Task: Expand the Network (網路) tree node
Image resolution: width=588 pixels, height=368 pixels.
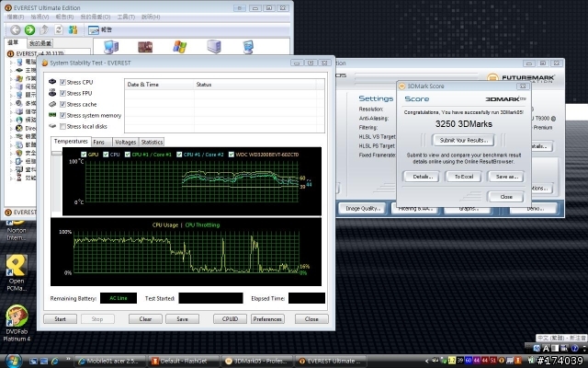Action: [11, 120]
